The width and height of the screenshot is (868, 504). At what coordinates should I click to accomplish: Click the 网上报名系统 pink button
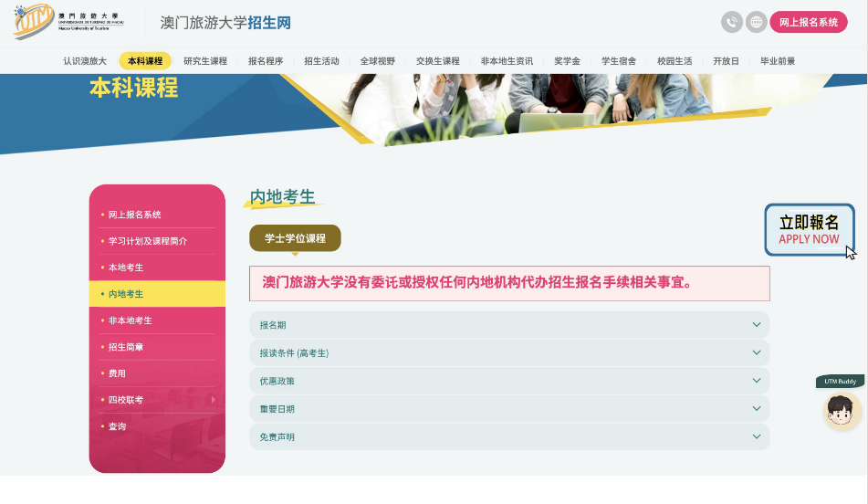pyautogui.click(x=808, y=22)
